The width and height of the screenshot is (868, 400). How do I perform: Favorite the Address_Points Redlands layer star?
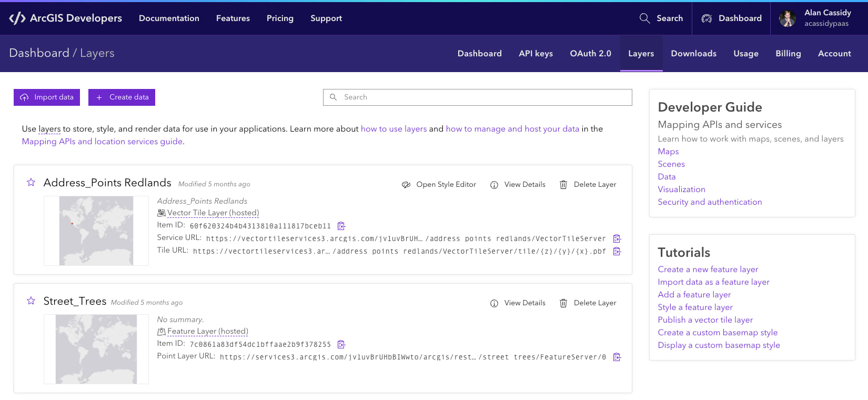[x=31, y=182]
